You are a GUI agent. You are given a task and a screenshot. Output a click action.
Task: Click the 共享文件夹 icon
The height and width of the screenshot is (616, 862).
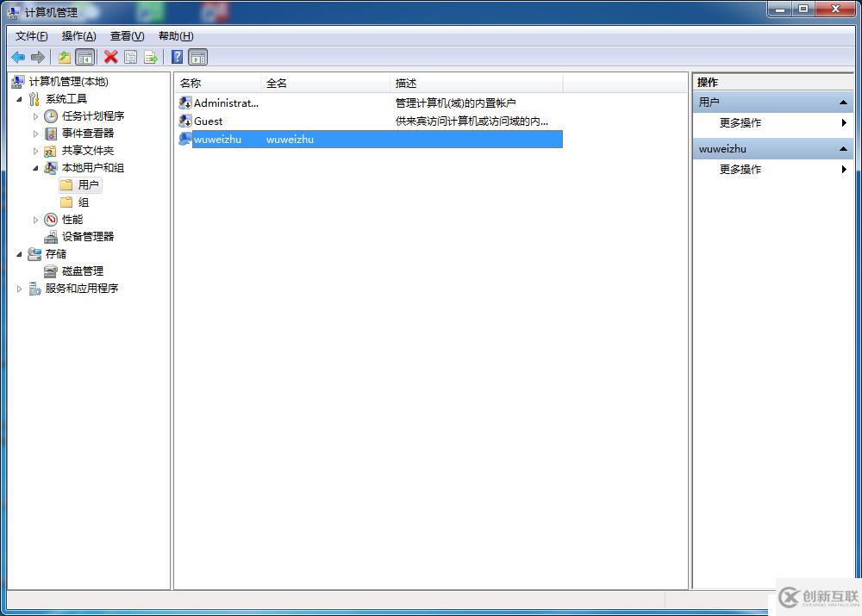tap(51, 151)
